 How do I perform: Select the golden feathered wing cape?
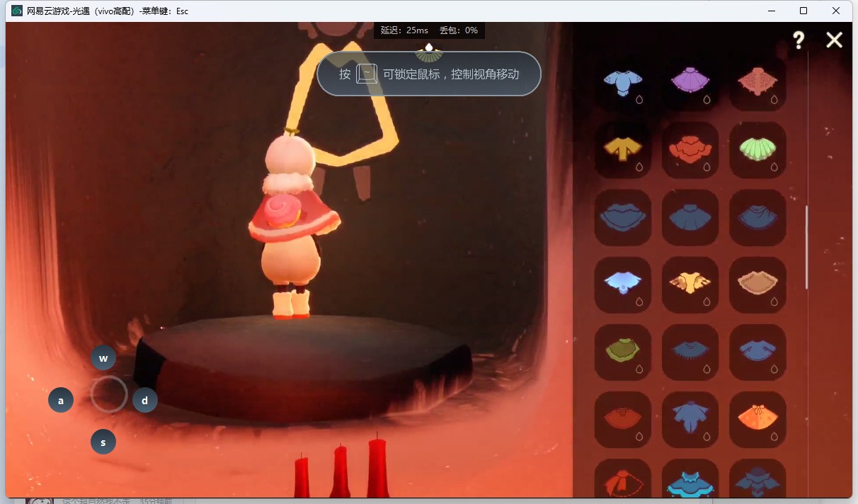[690, 285]
